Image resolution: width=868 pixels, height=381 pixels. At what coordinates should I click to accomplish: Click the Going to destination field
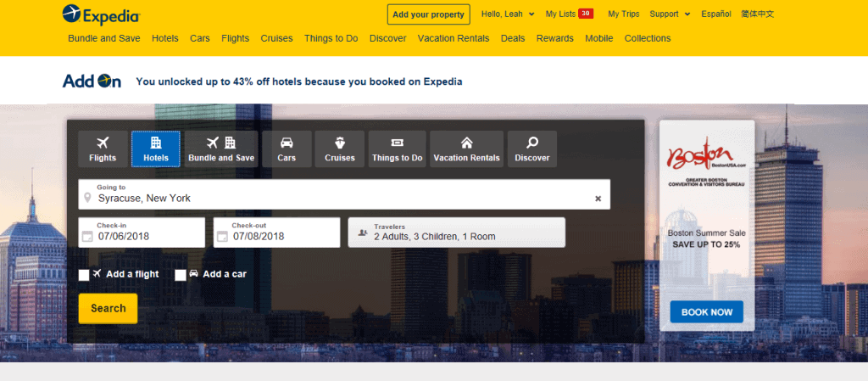[344, 194]
